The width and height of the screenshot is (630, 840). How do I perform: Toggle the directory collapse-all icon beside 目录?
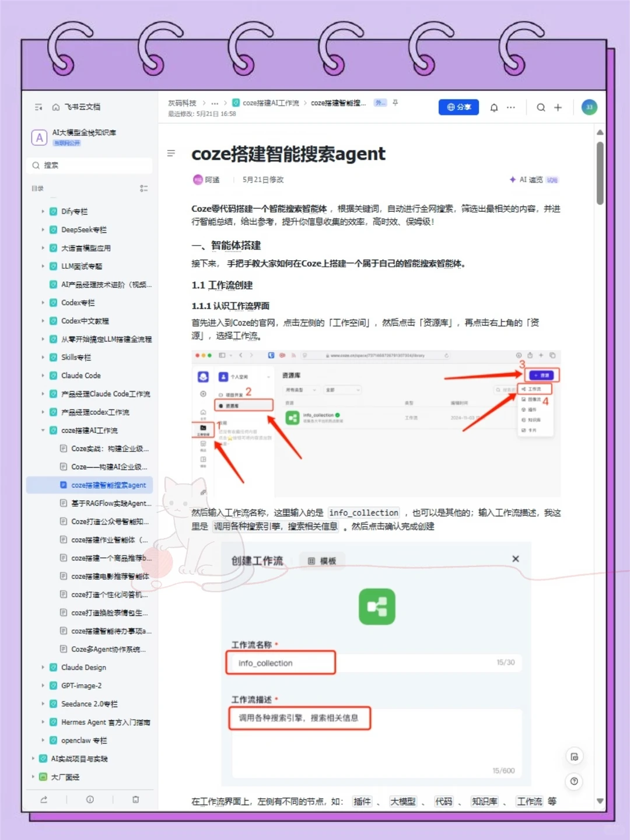143,188
